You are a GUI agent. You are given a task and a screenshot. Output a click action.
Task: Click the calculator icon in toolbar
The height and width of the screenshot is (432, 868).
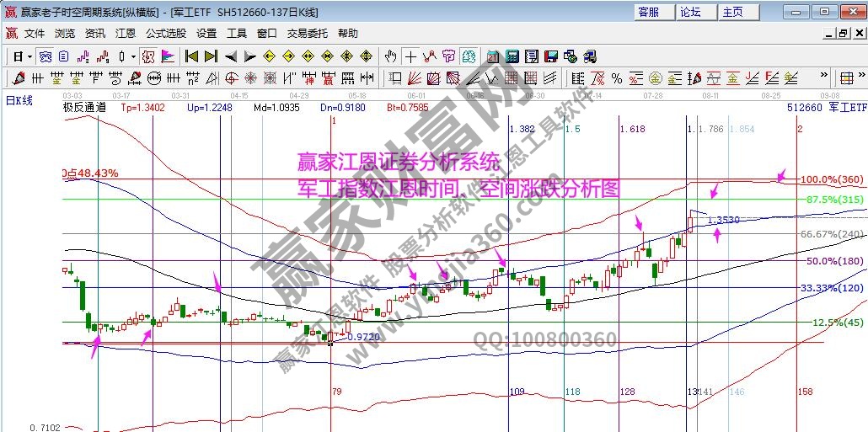point(511,56)
